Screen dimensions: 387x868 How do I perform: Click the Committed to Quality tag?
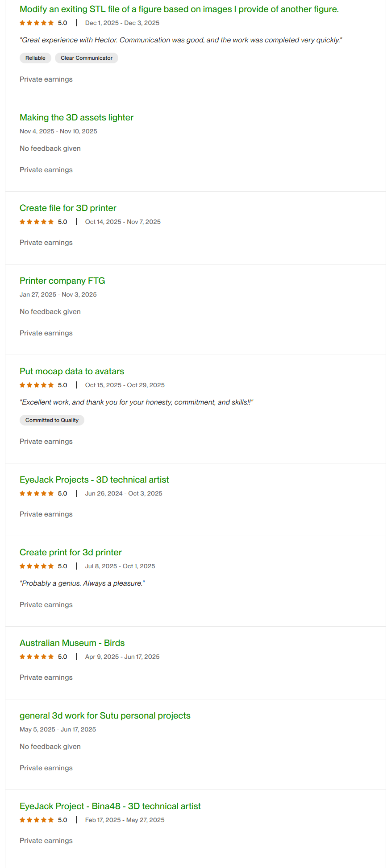[52, 421]
